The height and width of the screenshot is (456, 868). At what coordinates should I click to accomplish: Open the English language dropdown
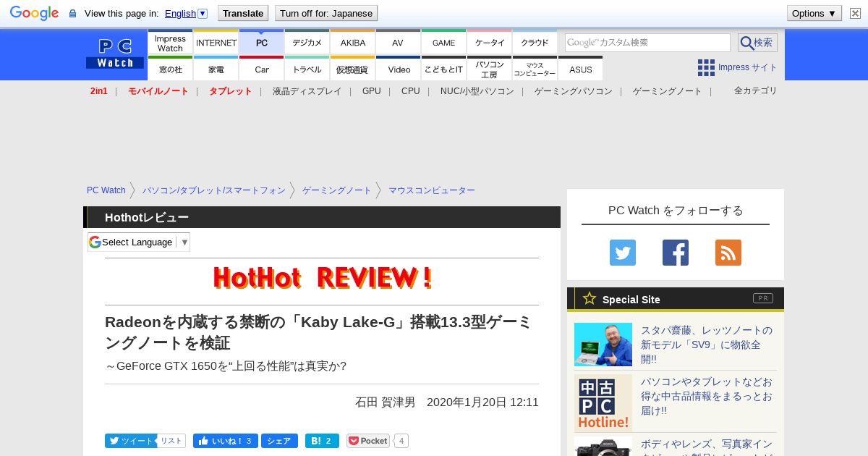[x=186, y=13]
